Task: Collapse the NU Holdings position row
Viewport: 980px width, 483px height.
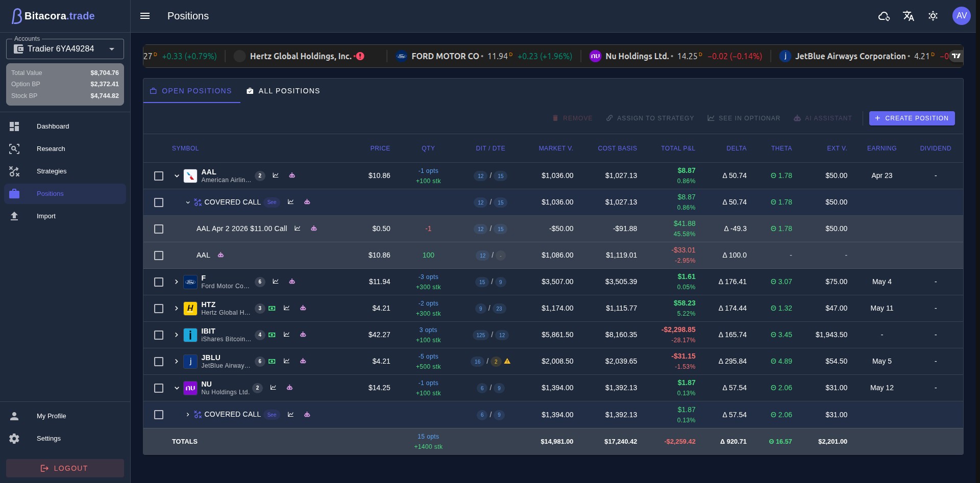Action: tap(177, 388)
